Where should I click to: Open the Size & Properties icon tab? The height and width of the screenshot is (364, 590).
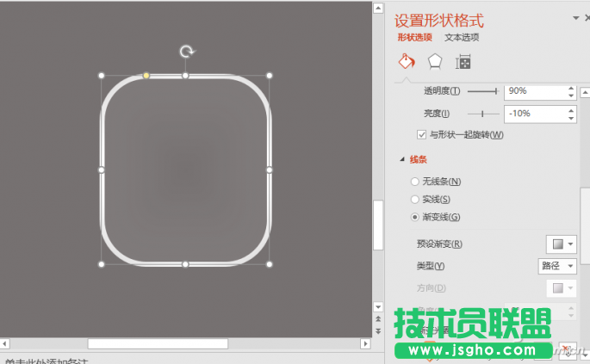click(x=463, y=62)
